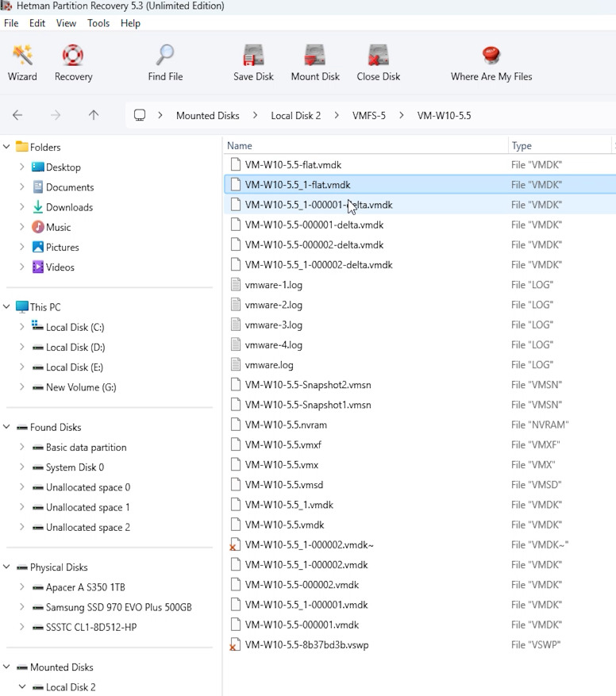
Task: Click the Local Disk (C:) drive icon
Action: (x=38, y=326)
